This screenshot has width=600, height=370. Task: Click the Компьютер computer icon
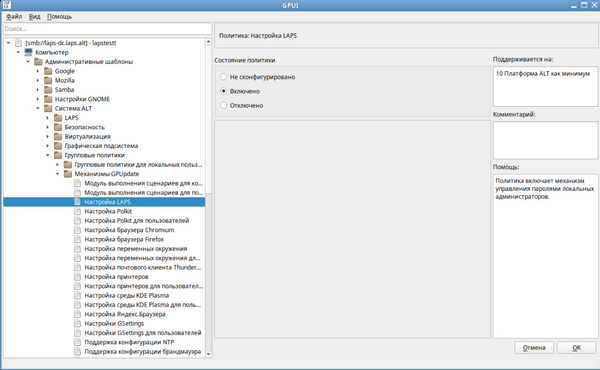click(x=28, y=52)
